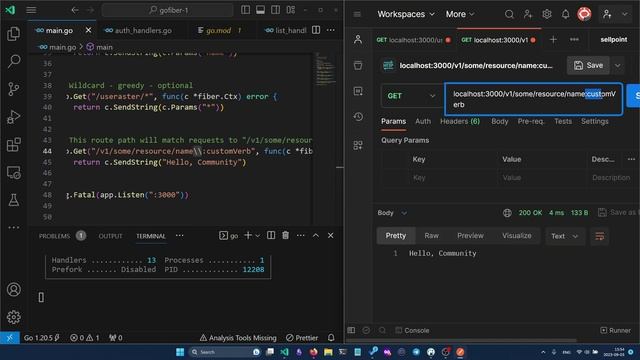Select the Preview response view

(470, 236)
